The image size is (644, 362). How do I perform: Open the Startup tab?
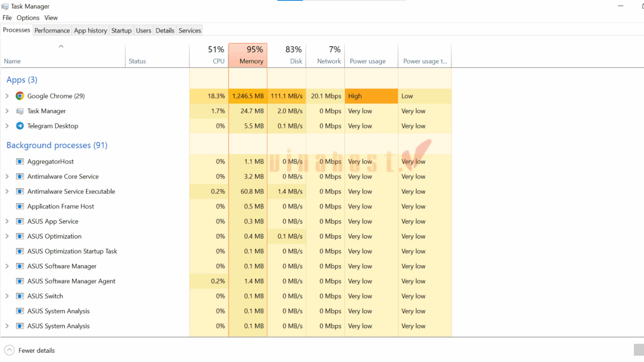coord(121,30)
